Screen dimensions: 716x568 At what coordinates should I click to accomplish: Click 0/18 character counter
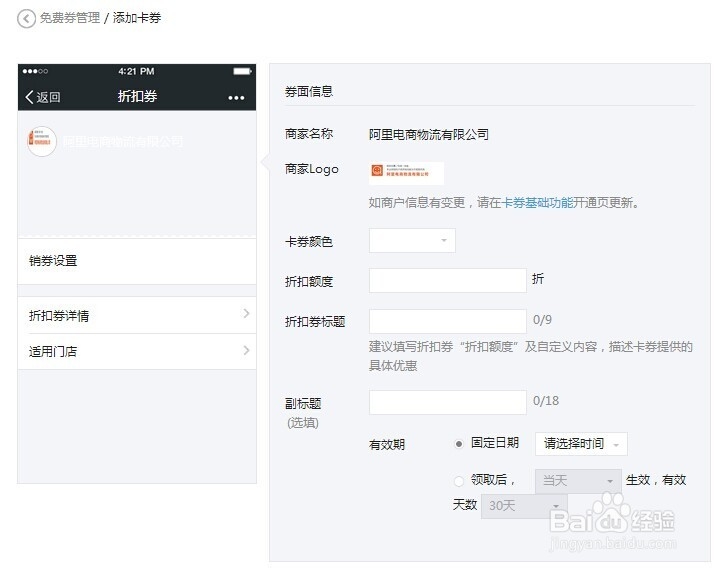(546, 401)
